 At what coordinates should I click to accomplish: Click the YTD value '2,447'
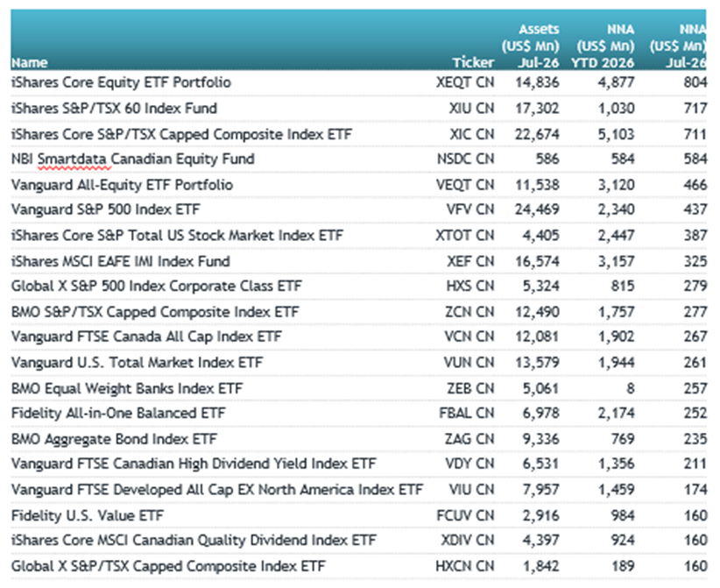(x=617, y=235)
